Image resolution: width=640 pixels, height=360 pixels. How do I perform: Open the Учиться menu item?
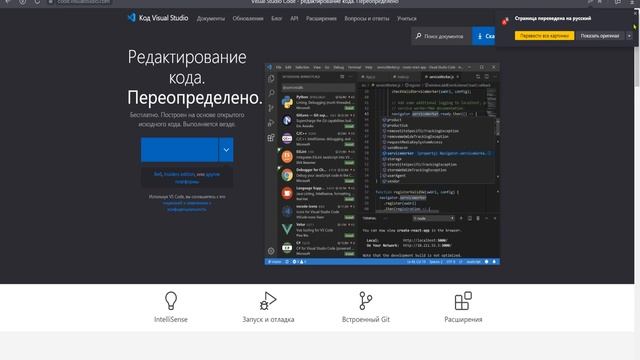point(407,18)
